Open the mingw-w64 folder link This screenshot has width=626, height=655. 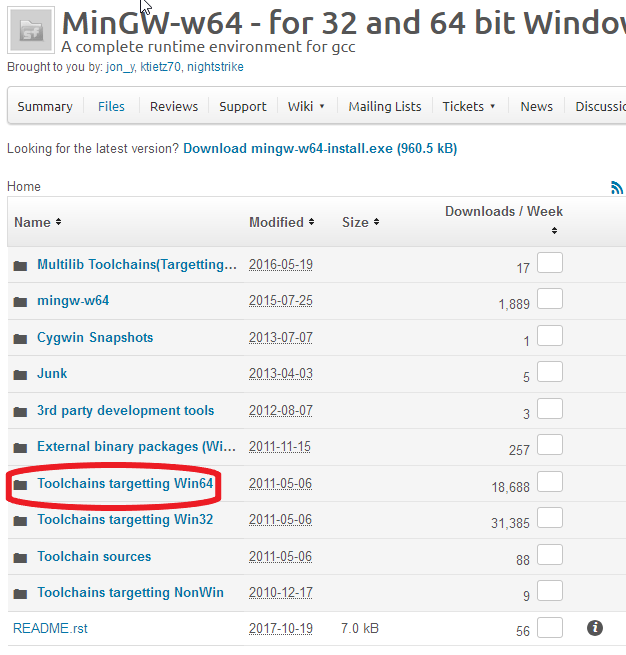[x=73, y=301]
